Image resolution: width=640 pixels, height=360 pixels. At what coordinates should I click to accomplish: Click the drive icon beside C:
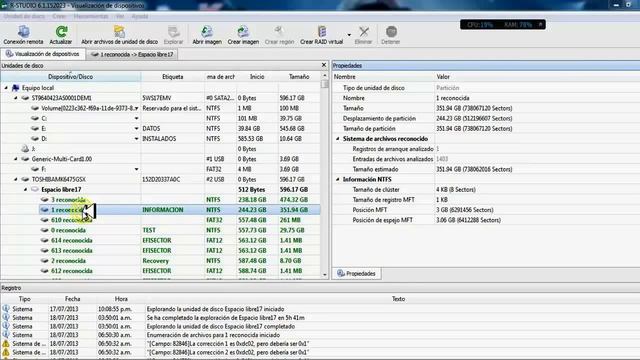pyautogui.click(x=35, y=118)
